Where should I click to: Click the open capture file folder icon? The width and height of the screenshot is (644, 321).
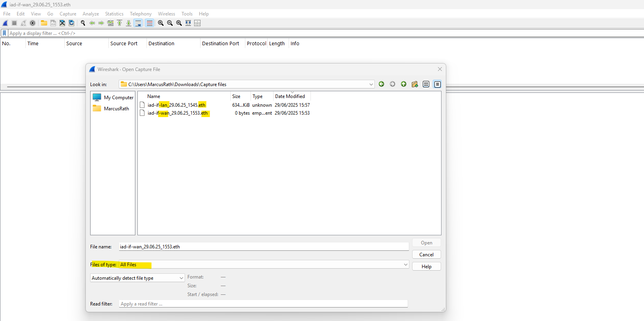(x=44, y=23)
